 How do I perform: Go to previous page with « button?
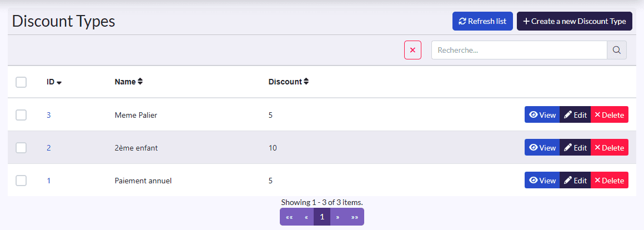pos(306,217)
